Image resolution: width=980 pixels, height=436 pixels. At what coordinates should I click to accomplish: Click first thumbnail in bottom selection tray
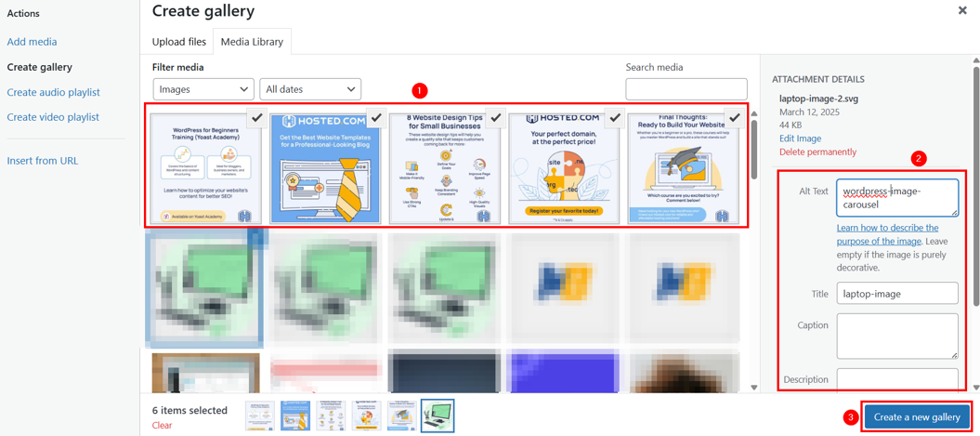(260, 416)
